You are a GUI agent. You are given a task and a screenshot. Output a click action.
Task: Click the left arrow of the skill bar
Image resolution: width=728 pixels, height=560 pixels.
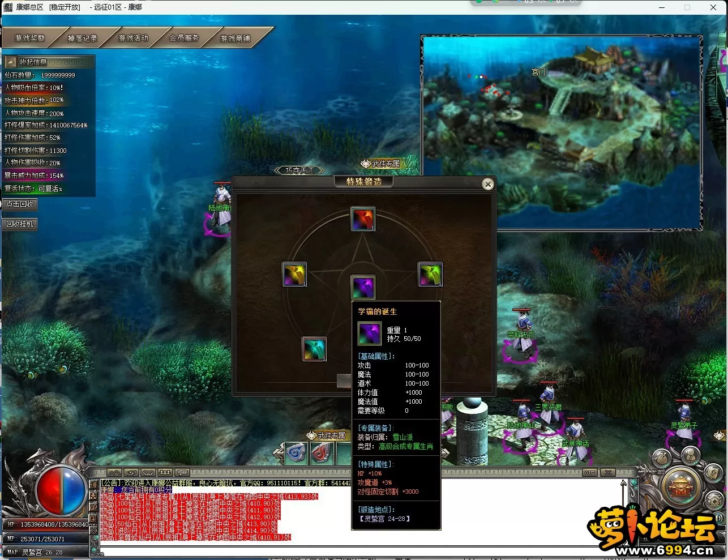pyautogui.click(x=278, y=453)
